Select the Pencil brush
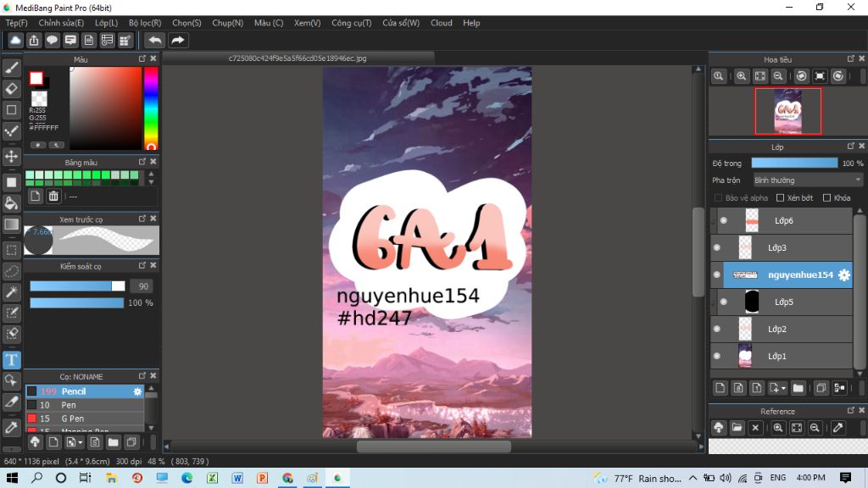Screen dimensions: 868x488 pos(85,391)
